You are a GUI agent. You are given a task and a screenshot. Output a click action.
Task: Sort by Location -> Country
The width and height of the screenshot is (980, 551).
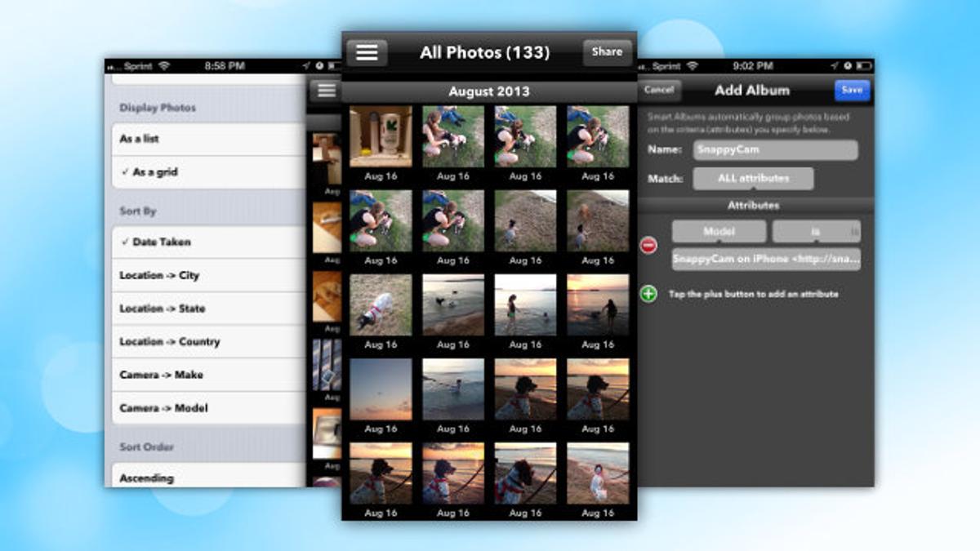click(x=208, y=341)
